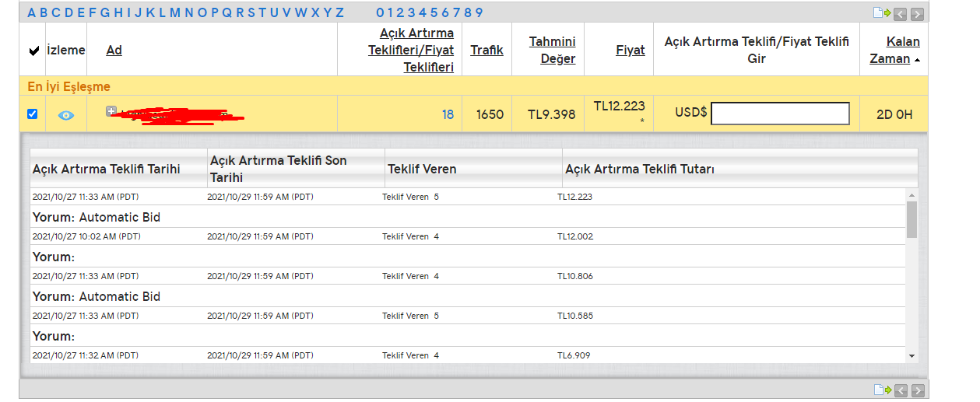Filter domains starting with digit 9
The image size is (980, 402).
click(479, 12)
